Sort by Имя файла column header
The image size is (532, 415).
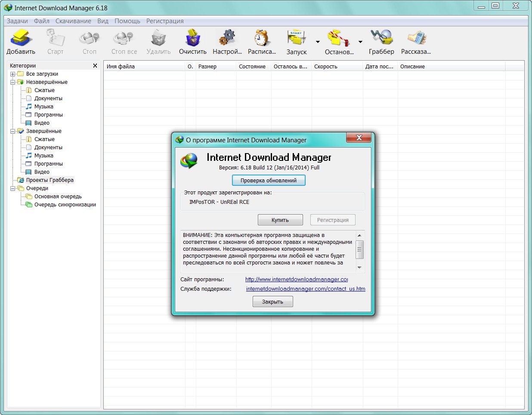pyautogui.click(x=144, y=67)
